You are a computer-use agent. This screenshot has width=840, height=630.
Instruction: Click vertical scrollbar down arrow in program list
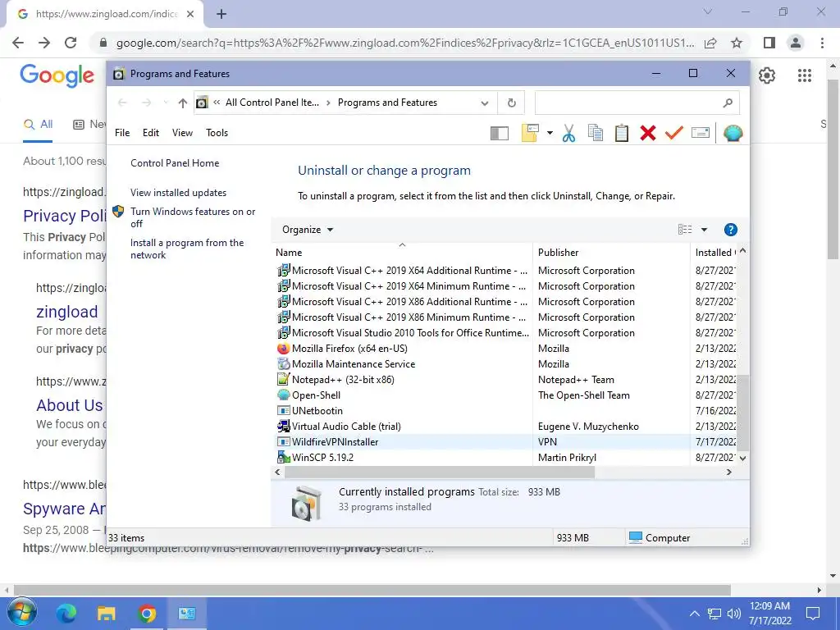tap(742, 459)
